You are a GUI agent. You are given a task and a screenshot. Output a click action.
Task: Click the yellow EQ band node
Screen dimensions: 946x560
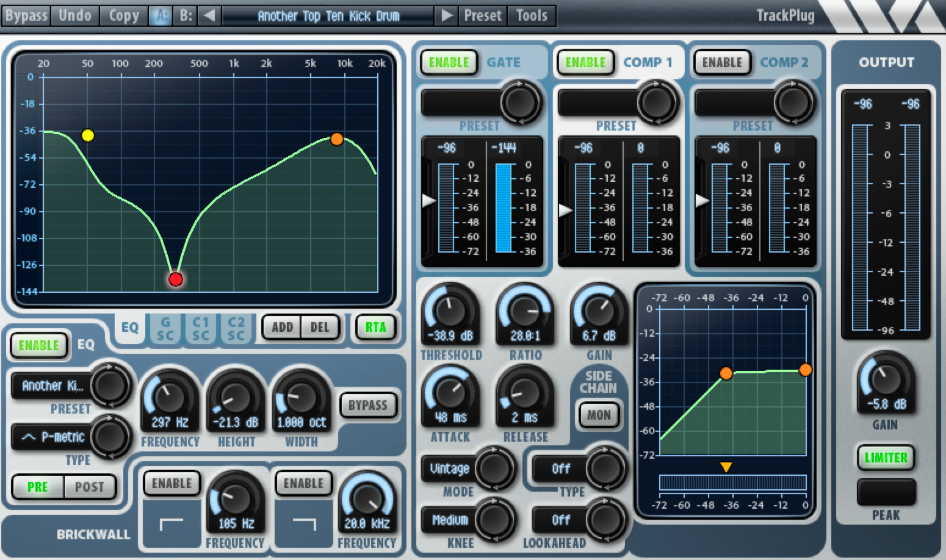click(88, 135)
